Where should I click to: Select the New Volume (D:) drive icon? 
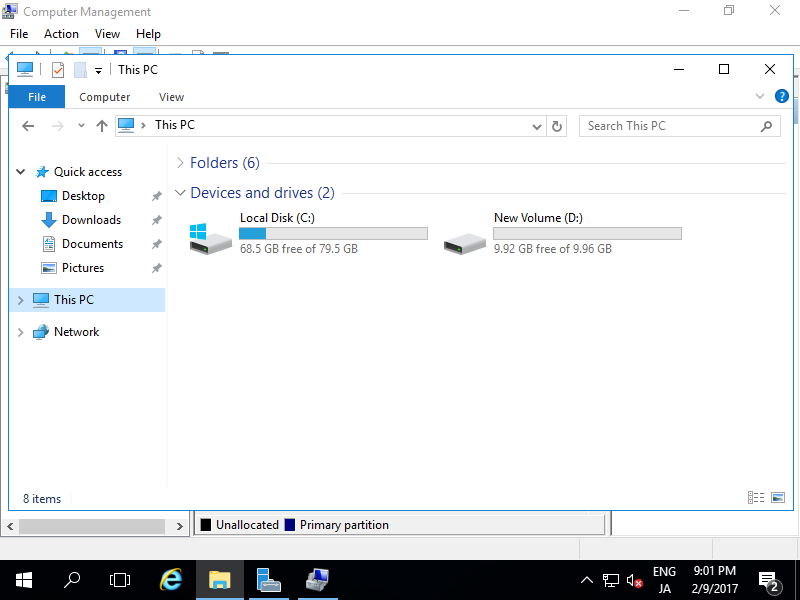(464, 243)
